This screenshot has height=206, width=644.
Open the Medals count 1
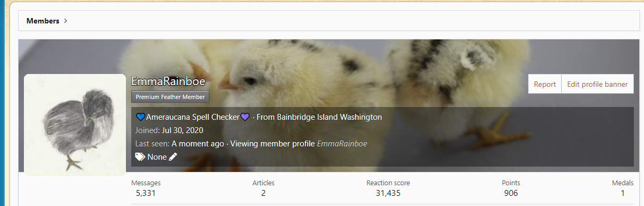622,193
